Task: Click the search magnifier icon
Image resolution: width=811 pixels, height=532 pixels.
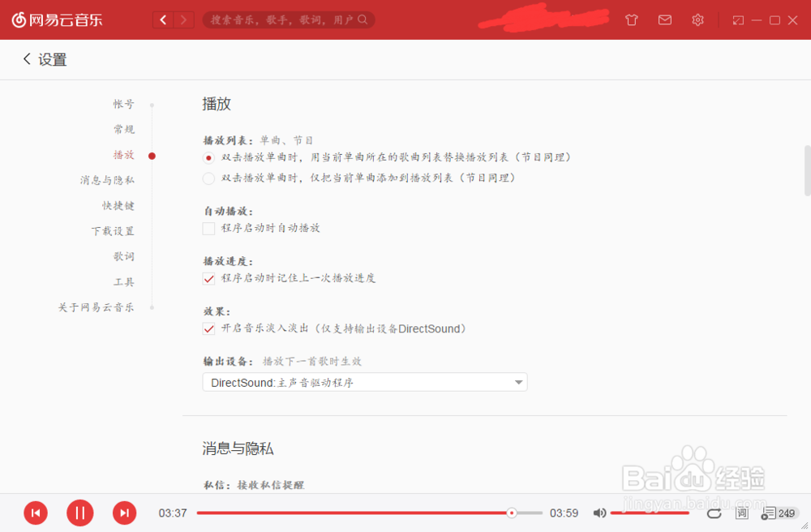Action: pos(363,19)
